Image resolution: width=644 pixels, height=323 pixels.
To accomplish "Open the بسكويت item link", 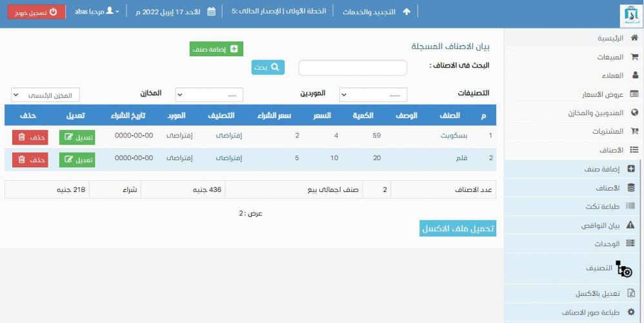I will pos(454,135).
